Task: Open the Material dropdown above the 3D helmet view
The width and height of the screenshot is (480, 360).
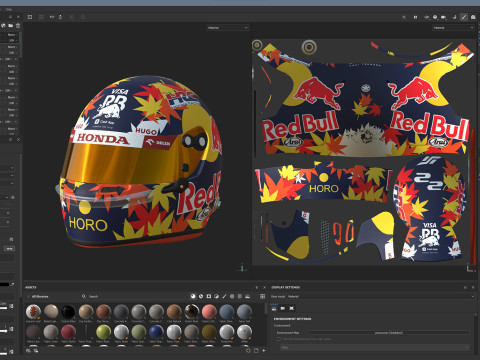Action: point(227,28)
